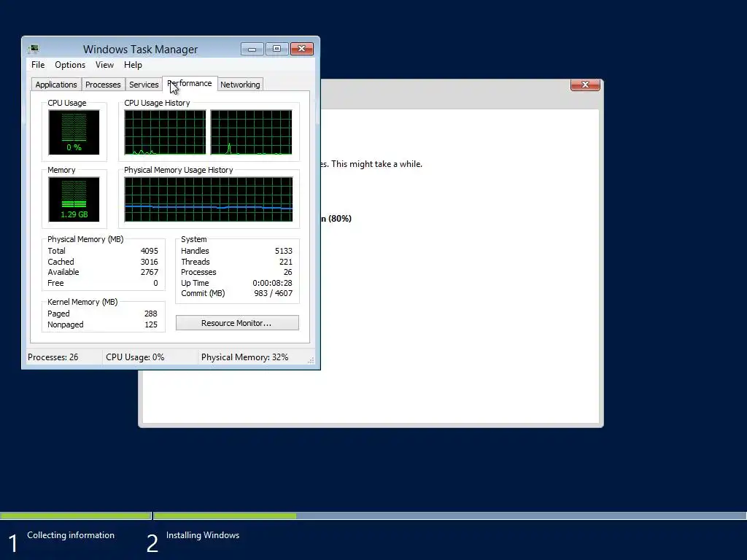Click the status bar Physical Memory: 32% entry
Viewport: 747px width, 560px height.
coord(244,357)
